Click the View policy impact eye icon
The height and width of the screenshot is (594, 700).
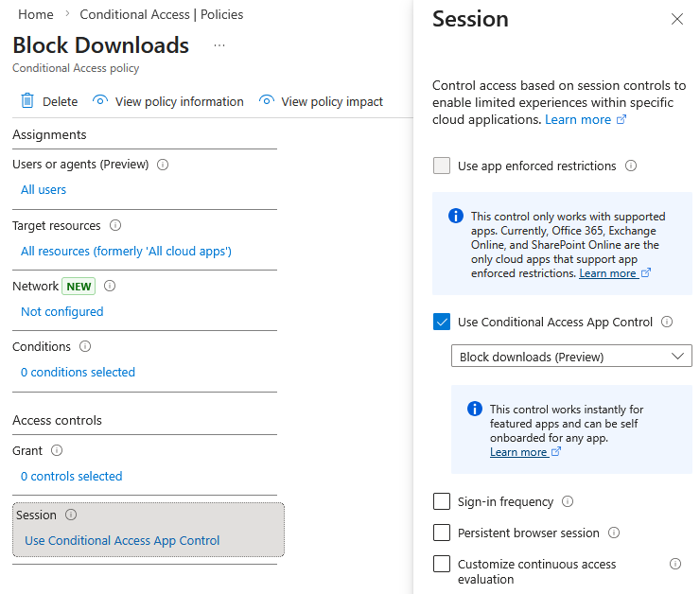[266, 101]
